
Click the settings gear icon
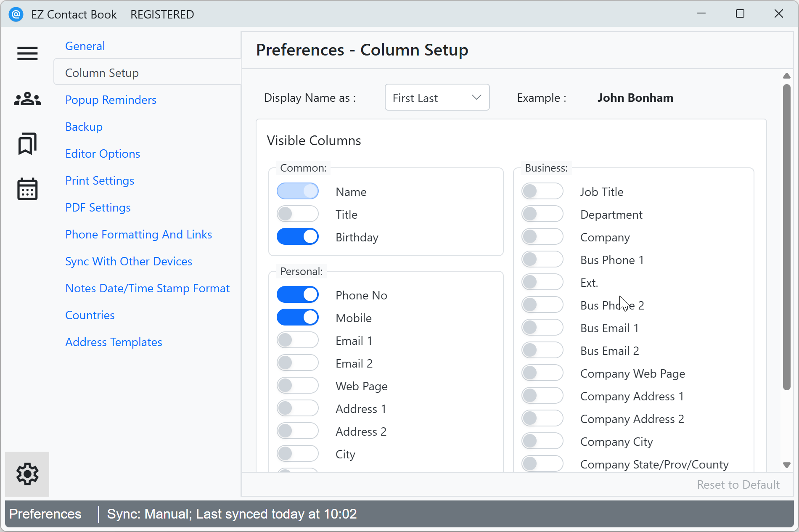click(x=27, y=474)
